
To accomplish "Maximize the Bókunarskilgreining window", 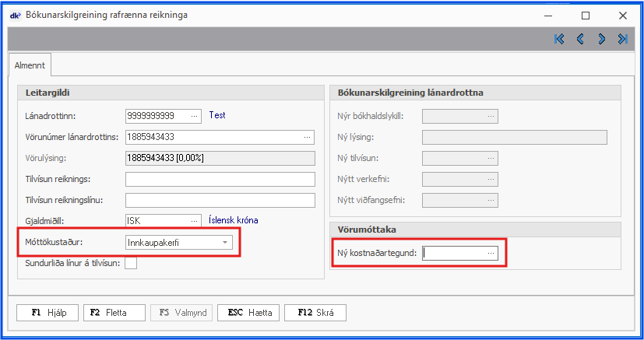I will [586, 15].
